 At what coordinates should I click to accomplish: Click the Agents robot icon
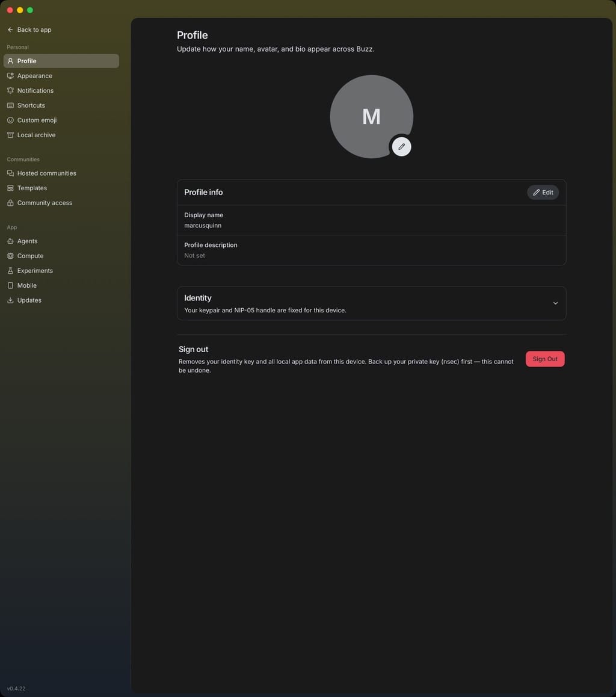(10, 241)
